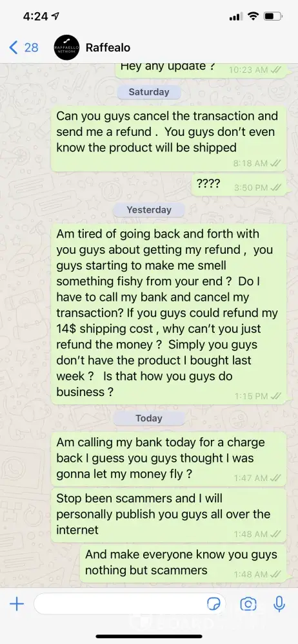Image resolution: width=298 pixels, height=644 pixels.
Task: Select the '????' message bubble
Action: (x=239, y=184)
